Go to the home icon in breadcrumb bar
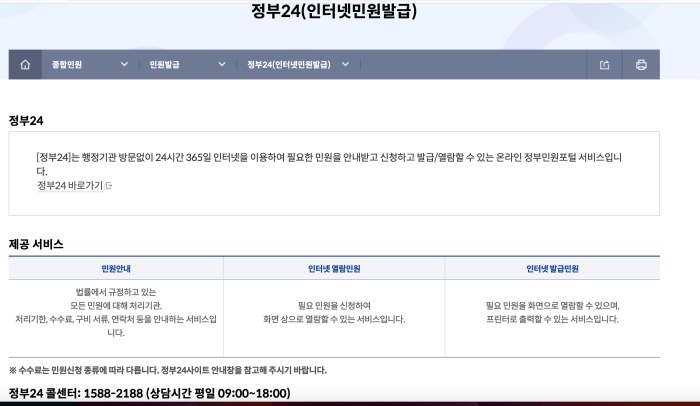 (x=25, y=65)
